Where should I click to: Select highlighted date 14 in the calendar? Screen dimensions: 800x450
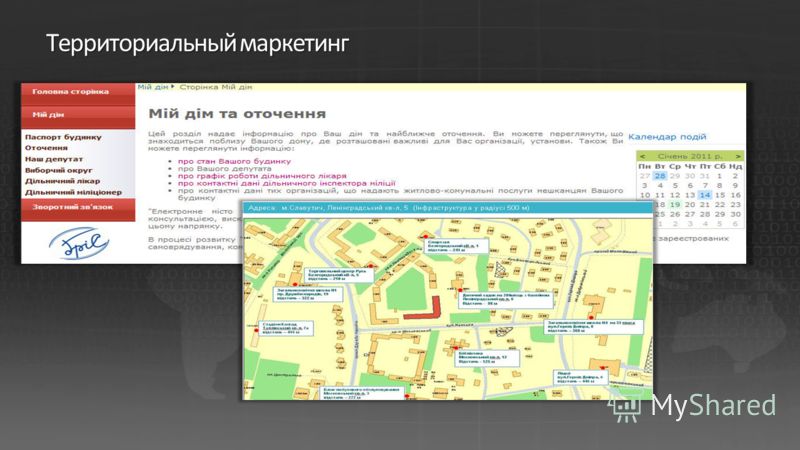tap(705, 195)
